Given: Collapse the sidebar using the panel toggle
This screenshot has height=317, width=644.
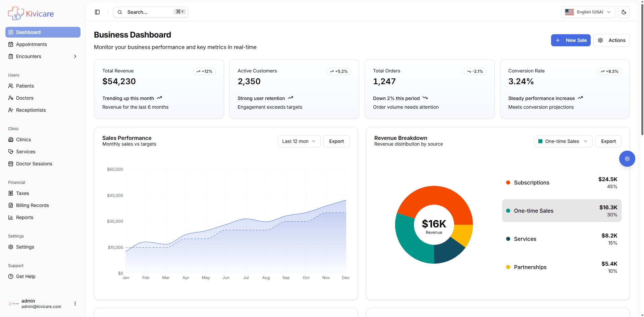Looking at the screenshot, I should (97, 12).
